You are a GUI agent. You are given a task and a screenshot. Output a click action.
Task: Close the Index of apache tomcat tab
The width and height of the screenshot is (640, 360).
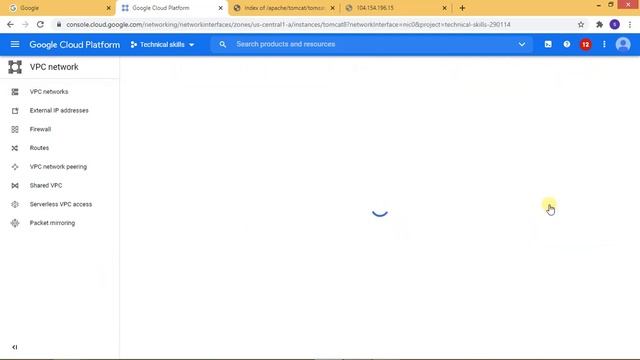[x=333, y=8]
